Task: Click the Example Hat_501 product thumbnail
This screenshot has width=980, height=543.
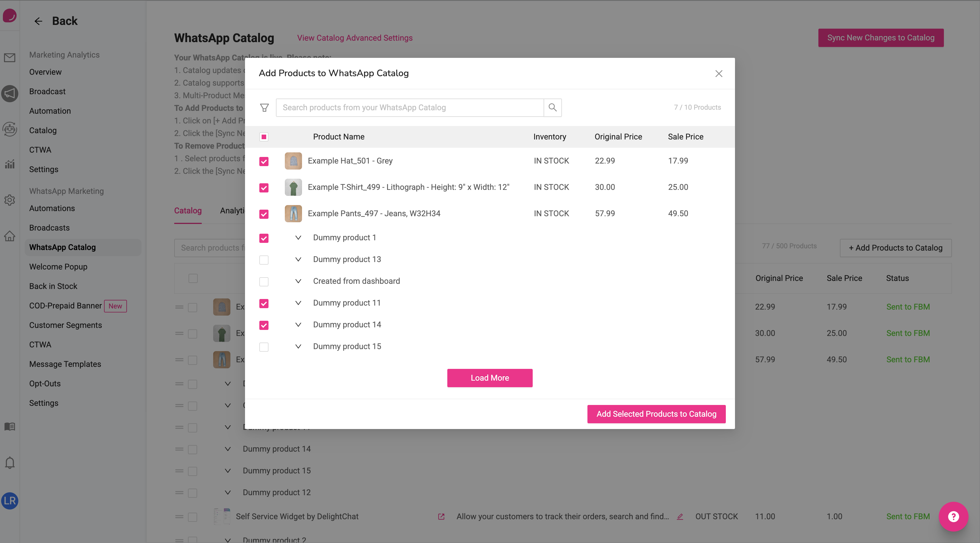Action: pos(293,161)
